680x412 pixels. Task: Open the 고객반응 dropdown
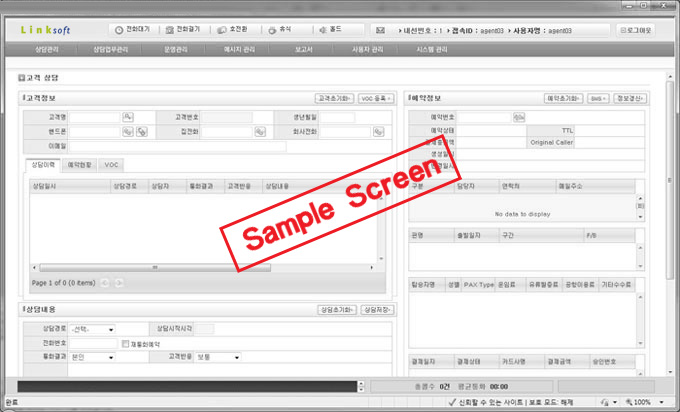[x=236, y=357]
